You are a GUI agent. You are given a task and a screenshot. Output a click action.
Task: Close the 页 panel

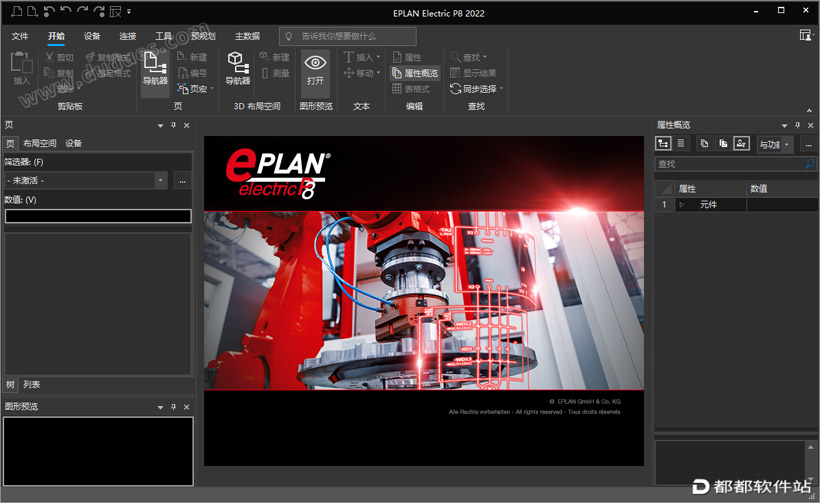tap(187, 125)
